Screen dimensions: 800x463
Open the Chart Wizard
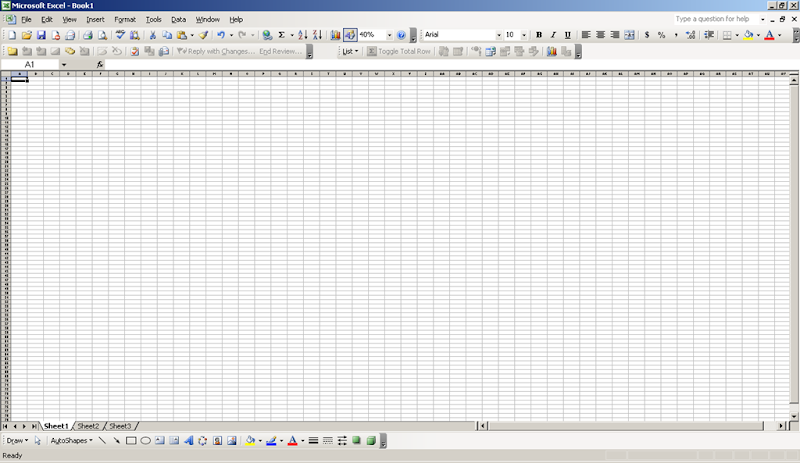pyautogui.click(x=335, y=35)
